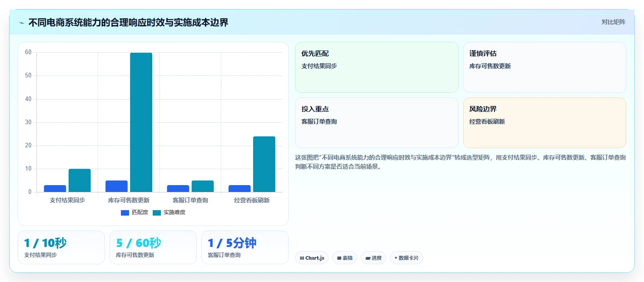
Task: Click 客服订单查询 caption under 1 / 5分钟
Action: click(224, 255)
